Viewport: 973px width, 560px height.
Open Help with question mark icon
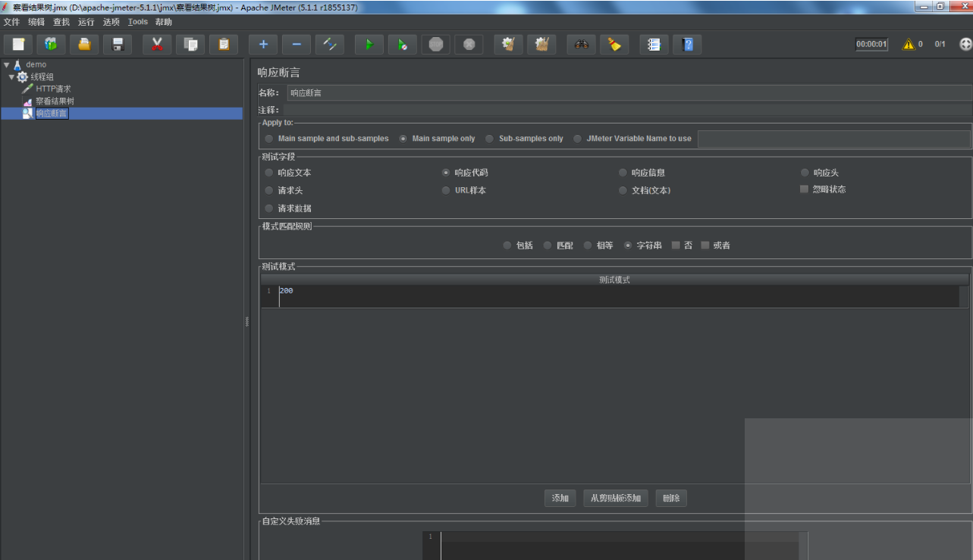(688, 44)
